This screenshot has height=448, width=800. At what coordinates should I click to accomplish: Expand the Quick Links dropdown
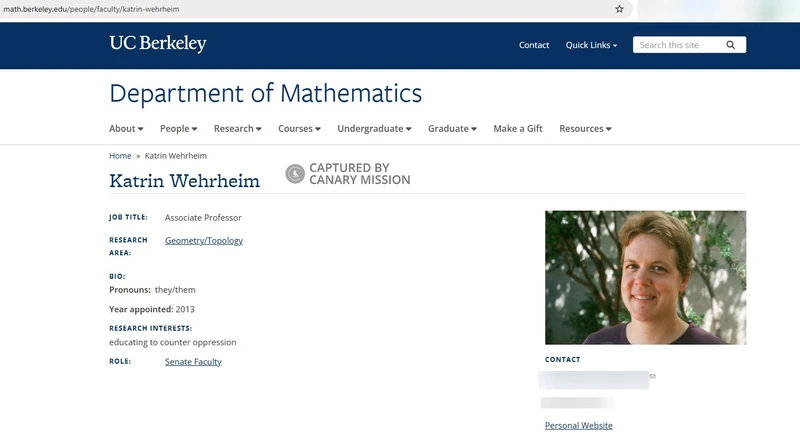coord(591,45)
